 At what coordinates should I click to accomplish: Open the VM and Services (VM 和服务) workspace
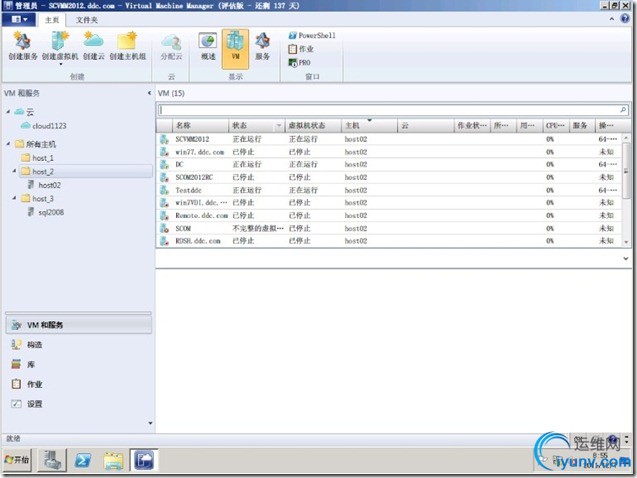pos(78,325)
